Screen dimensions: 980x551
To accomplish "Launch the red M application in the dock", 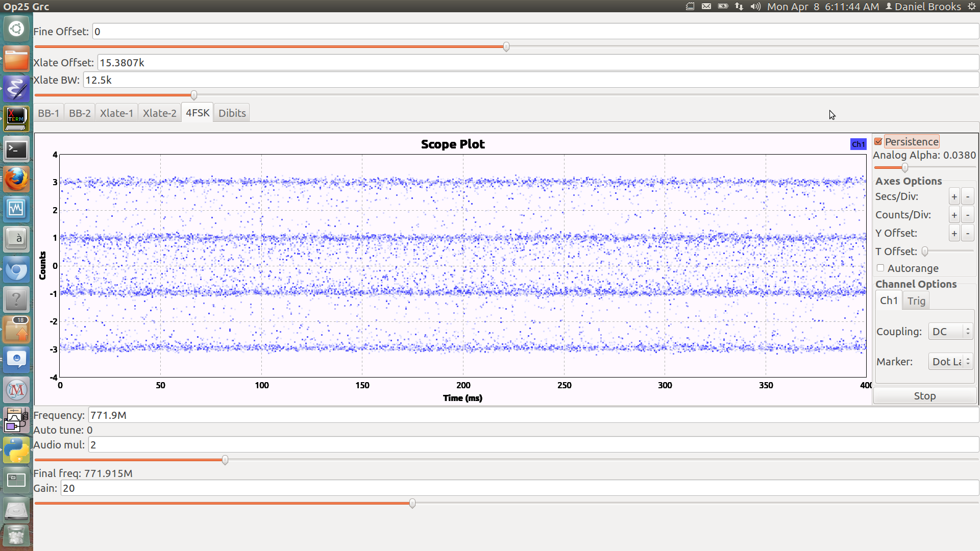I will [16, 390].
